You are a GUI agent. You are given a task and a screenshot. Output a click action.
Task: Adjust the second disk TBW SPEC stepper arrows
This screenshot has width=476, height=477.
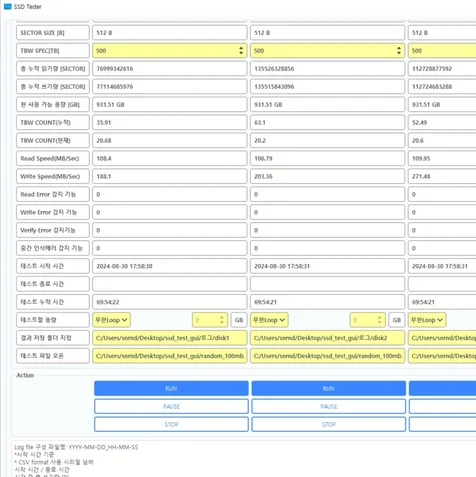(x=399, y=51)
